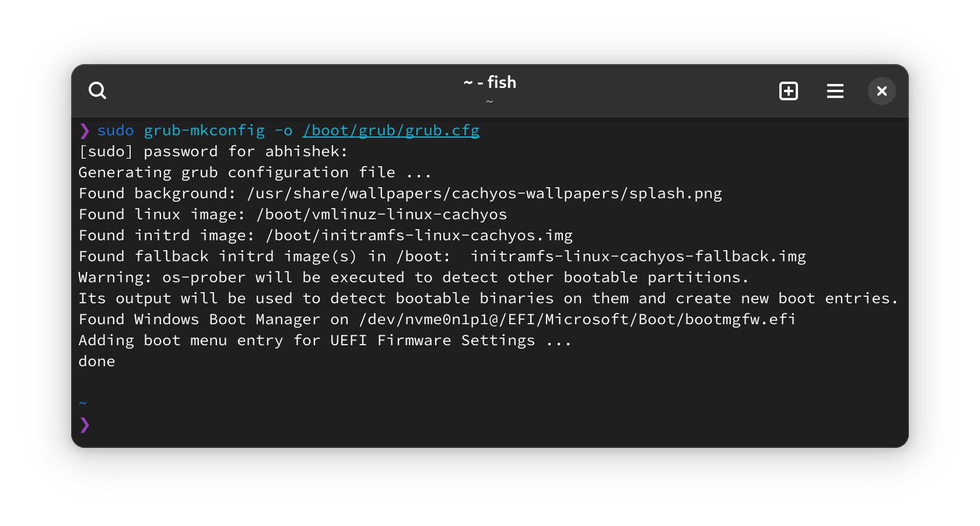This screenshot has height=526, width=980.
Task: Open the /boot/grub/grub.cfg file link
Action: click(x=391, y=131)
